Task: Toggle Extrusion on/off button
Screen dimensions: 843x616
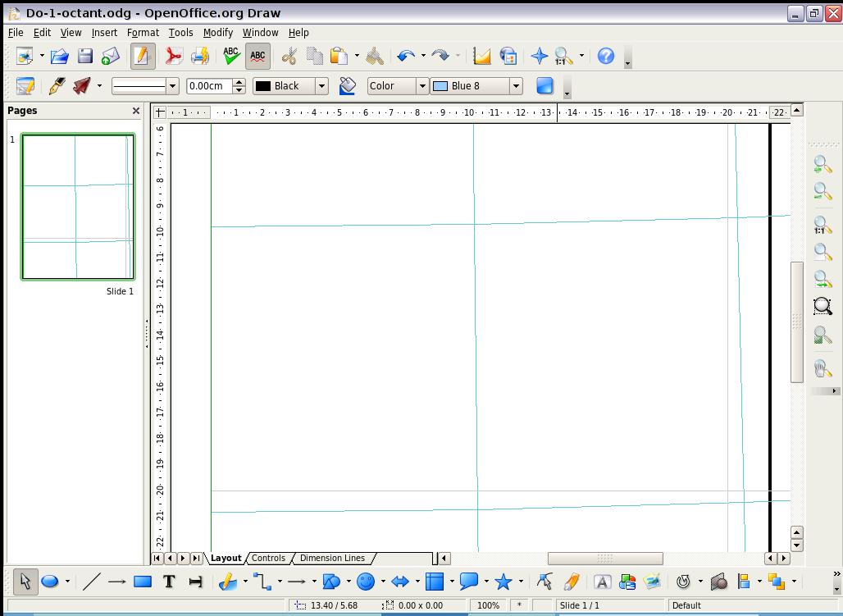Action: [719, 582]
